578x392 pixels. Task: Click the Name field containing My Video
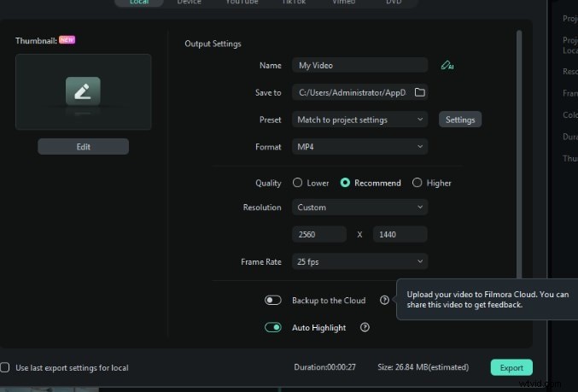coord(359,65)
